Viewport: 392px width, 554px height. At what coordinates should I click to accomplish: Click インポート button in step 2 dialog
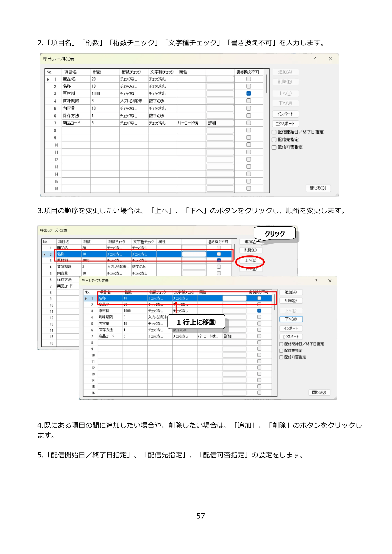coord(285,114)
